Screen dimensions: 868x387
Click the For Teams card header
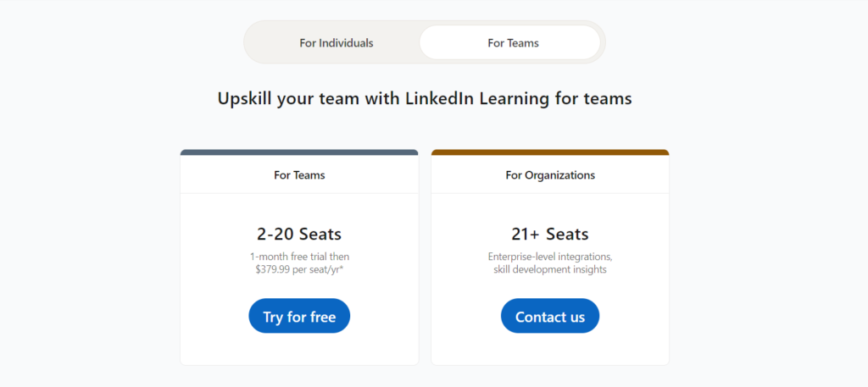point(299,175)
